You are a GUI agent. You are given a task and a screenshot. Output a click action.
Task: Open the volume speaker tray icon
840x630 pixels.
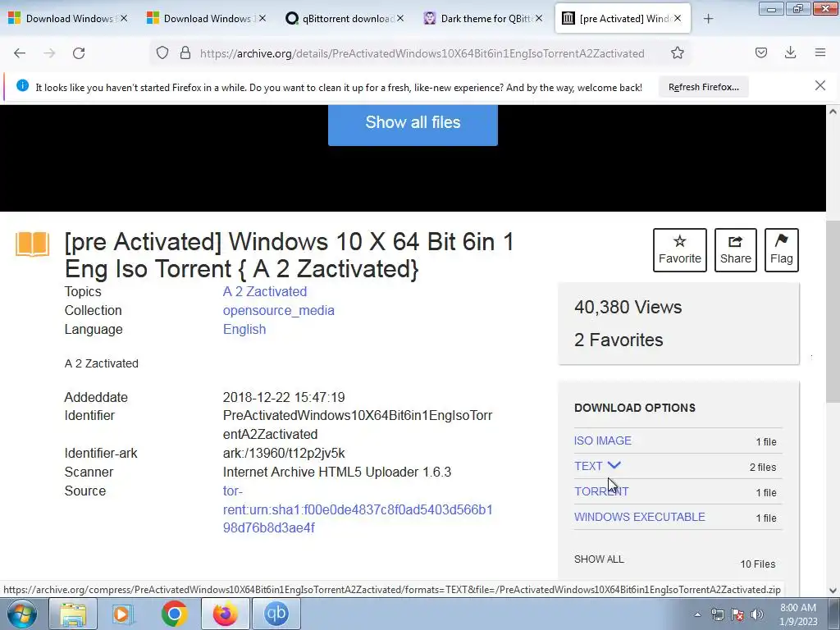(757, 614)
